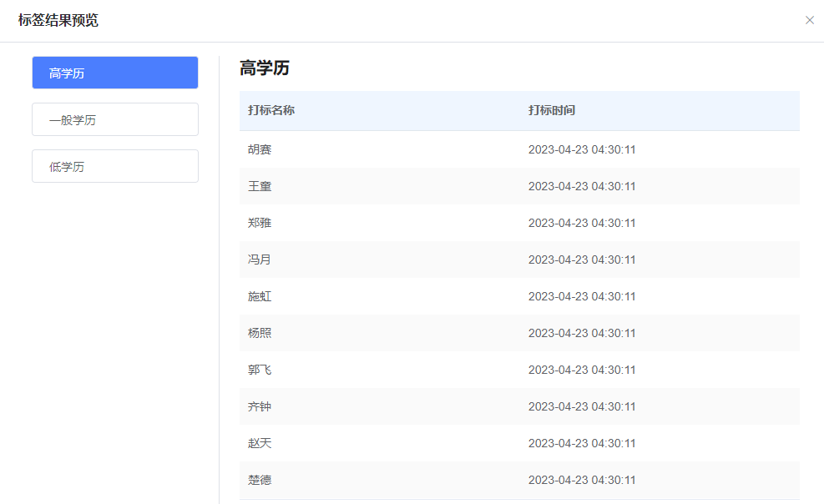The image size is (824, 504).
Task: Select the 高学历 tag tab
Action: coord(115,73)
